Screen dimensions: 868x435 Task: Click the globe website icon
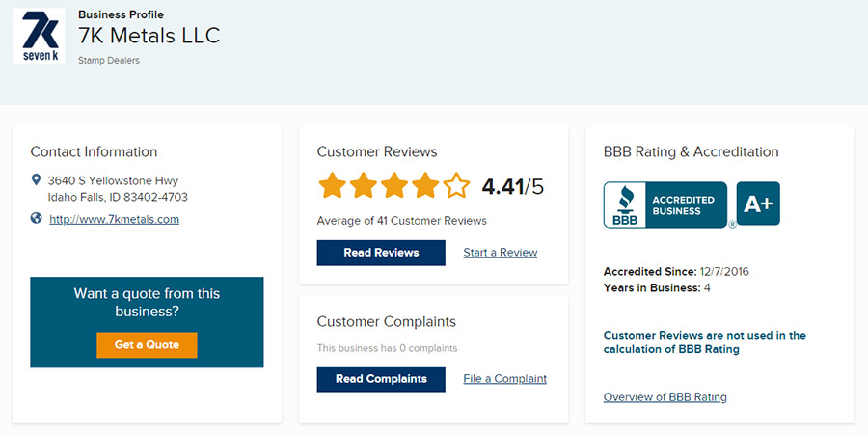[x=36, y=218]
